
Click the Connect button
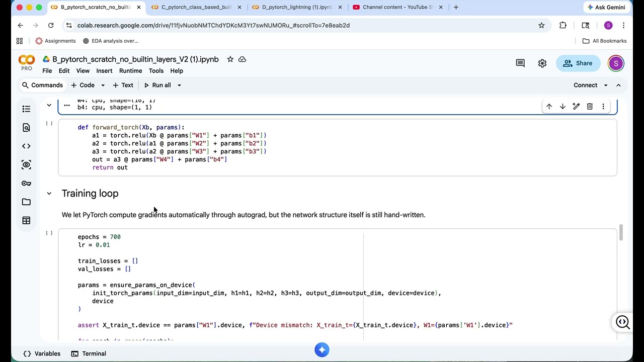click(585, 85)
